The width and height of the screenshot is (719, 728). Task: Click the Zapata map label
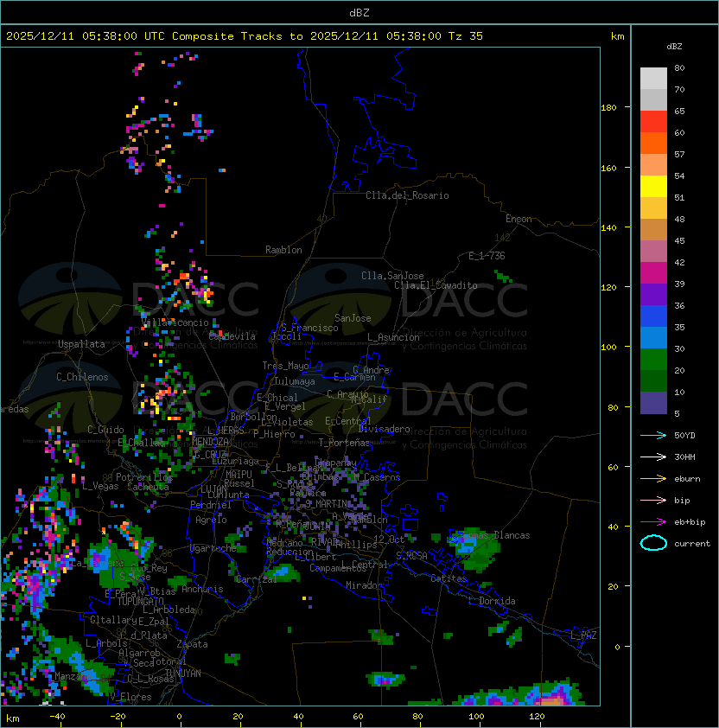pyautogui.click(x=192, y=644)
